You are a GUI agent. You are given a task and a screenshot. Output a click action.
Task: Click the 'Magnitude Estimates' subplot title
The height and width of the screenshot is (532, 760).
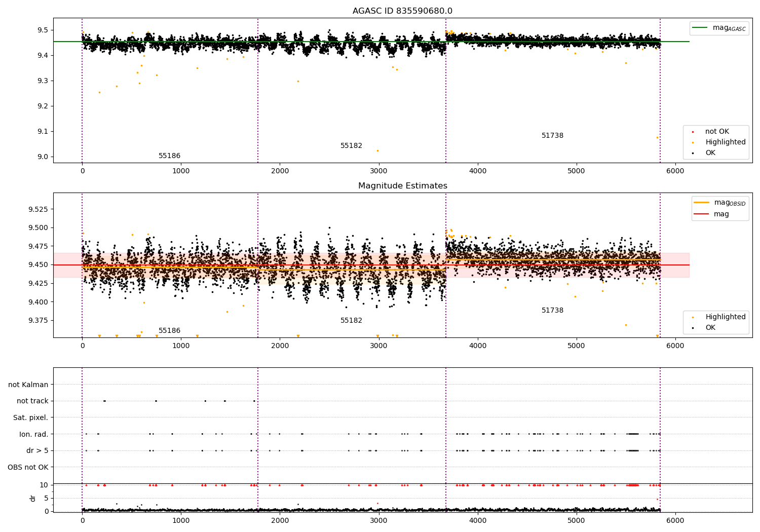402,186
